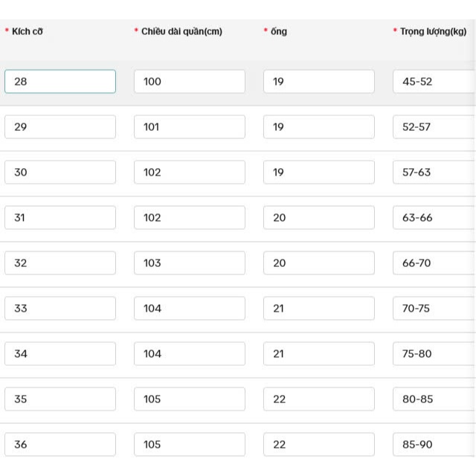The width and height of the screenshot is (476, 476).
Task: Click the ống field in size 28 row
Action: pos(318,81)
